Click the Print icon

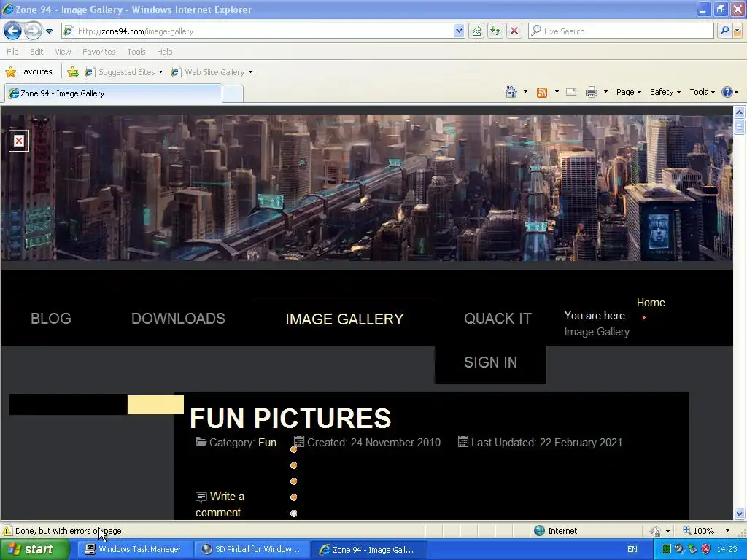(591, 92)
